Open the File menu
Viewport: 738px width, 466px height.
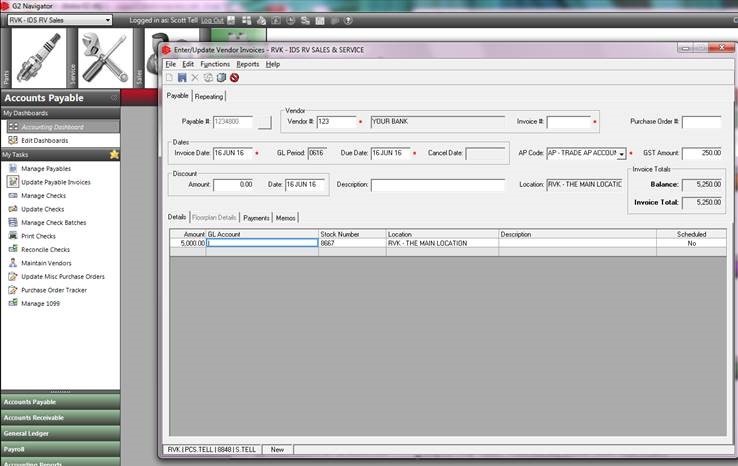click(x=170, y=64)
